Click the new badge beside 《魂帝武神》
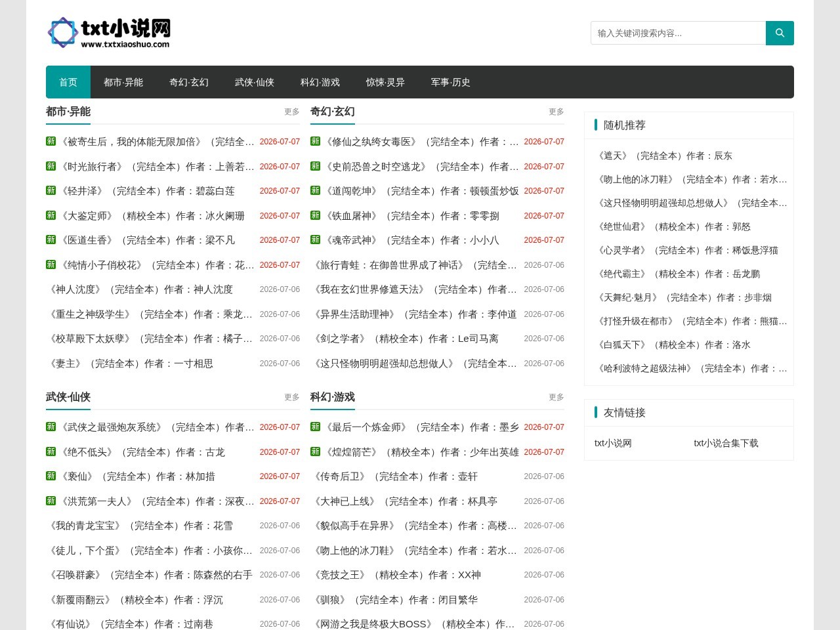Viewport: 840px width, 630px height. coord(315,240)
